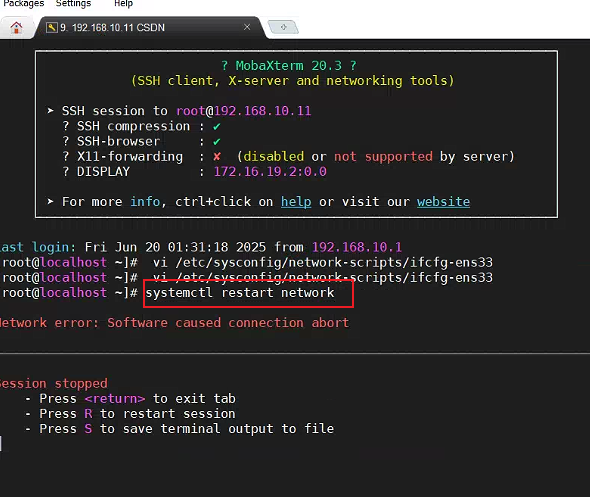Open the Settings menu

click(x=73, y=3)
